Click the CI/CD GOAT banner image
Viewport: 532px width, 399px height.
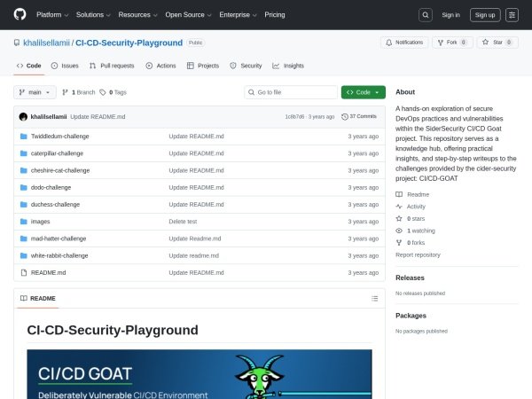[x=199, y=374]
